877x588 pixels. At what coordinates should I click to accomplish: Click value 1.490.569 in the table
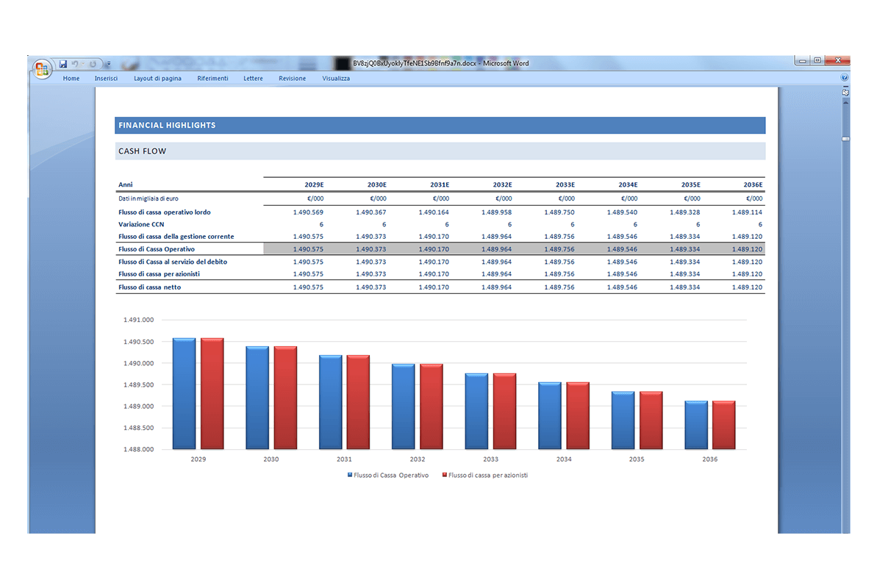(308, 212)
